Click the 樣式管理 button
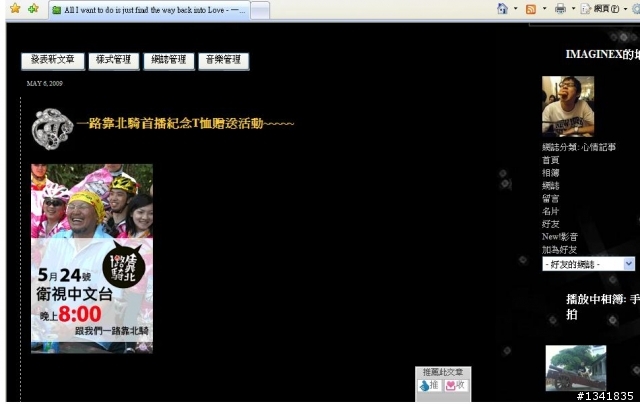Image resolution: width=640 pixels, height=404 pixels. 113,61
